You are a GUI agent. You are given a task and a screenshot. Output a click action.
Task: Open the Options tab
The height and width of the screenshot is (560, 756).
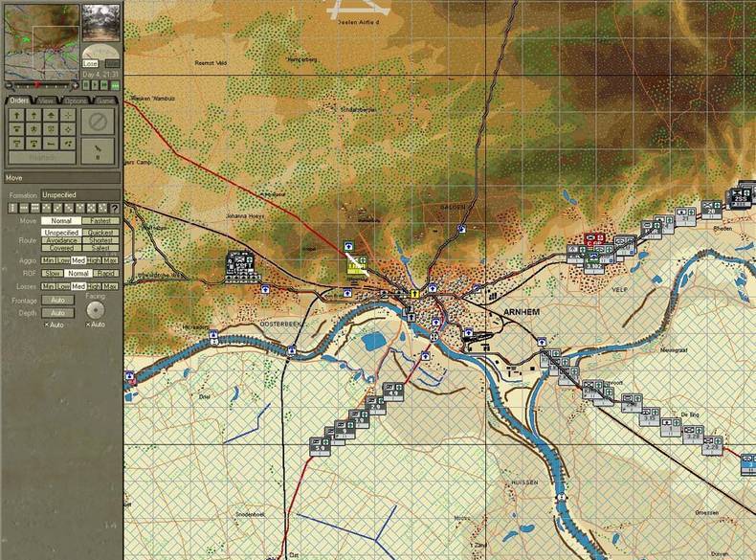77,100
